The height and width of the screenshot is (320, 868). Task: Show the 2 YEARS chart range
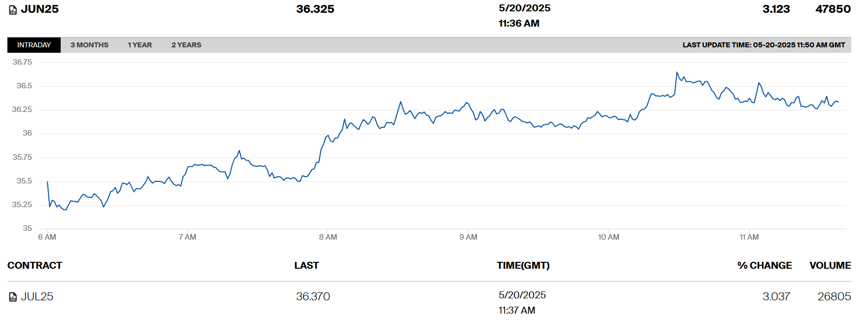[x=186, y=45]
